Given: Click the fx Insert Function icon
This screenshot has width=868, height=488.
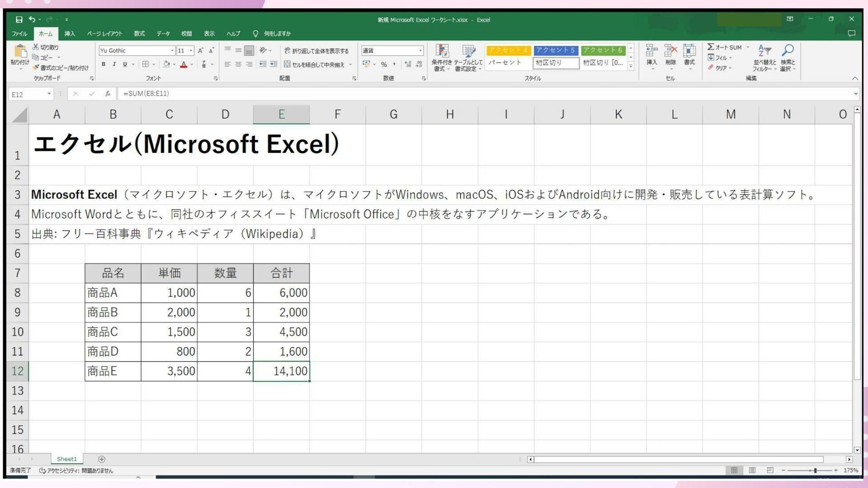Looking at the screenshot, I should pyautogui.click(x=108, y=94).
